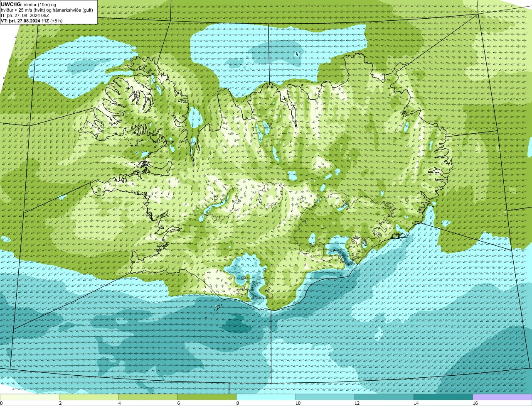The image size is (532, 406).
Task: Click the "14" label under the color scale
Action: pyautogui.click(x=416, y=403)
